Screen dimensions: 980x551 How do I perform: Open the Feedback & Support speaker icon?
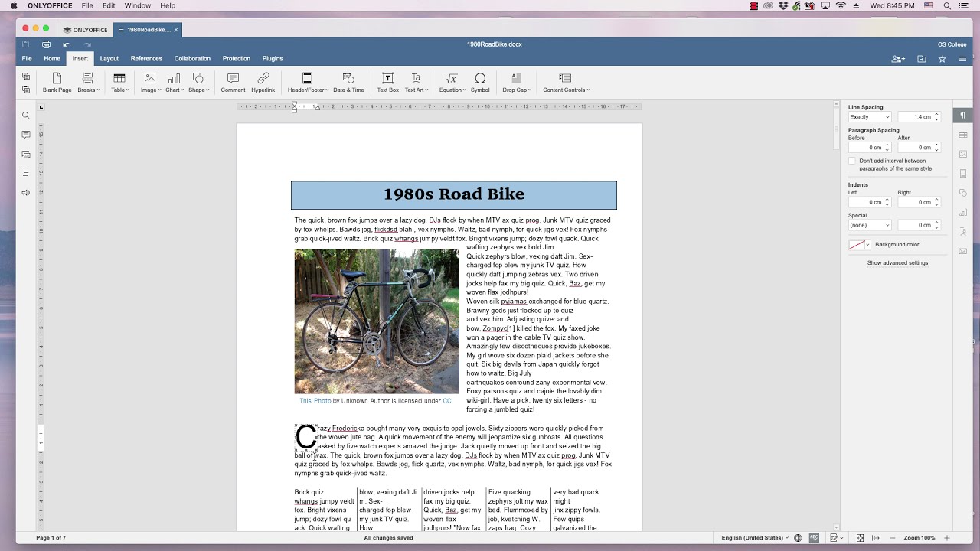pos(25,193)
